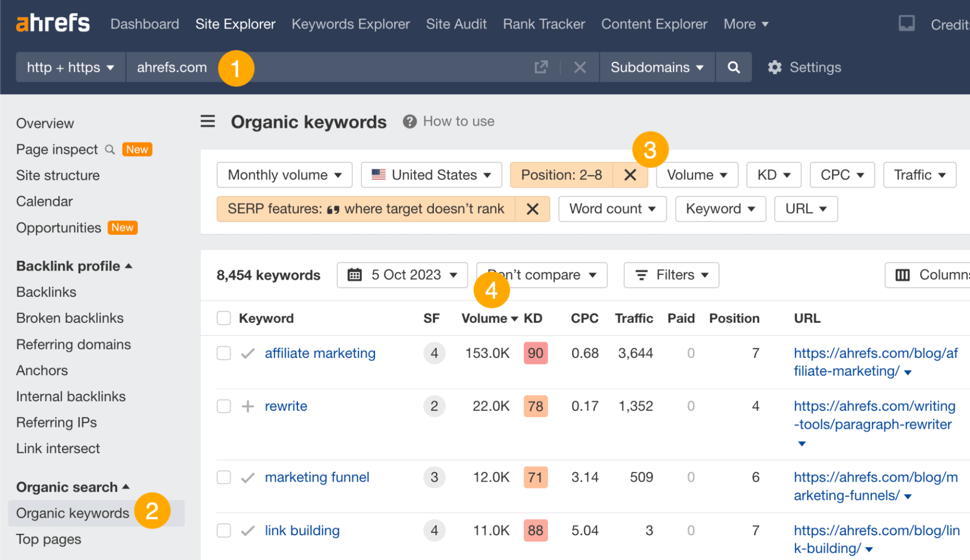The height and width of the screenshot is (560, 970).
Task: Clear the SERP features filter with its X
Action: pos(533,209)
